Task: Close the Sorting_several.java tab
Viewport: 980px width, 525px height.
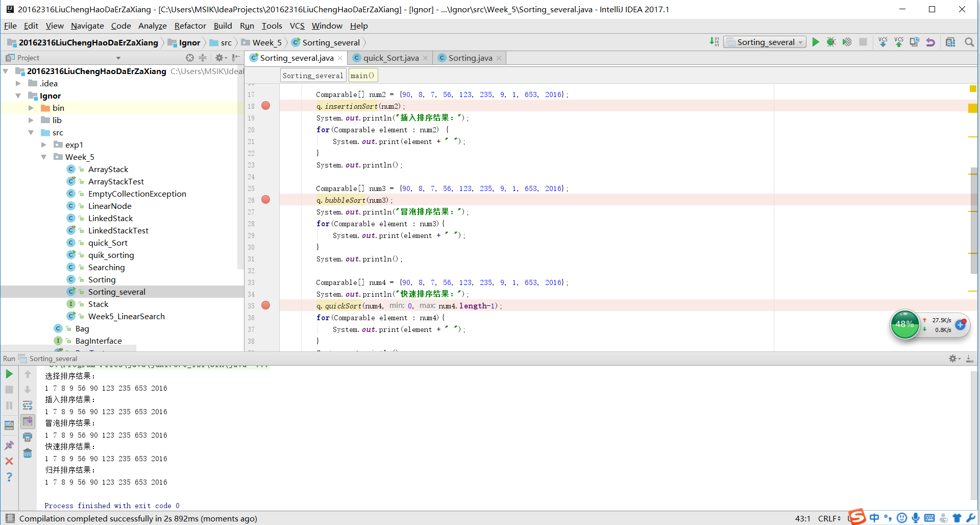Action: coord(340,58)
